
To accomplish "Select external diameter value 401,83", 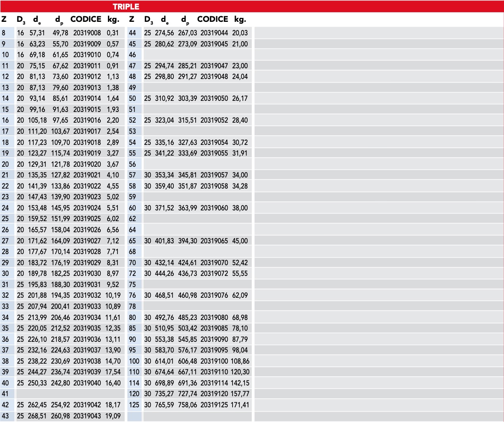I will (x=164, y=241).
